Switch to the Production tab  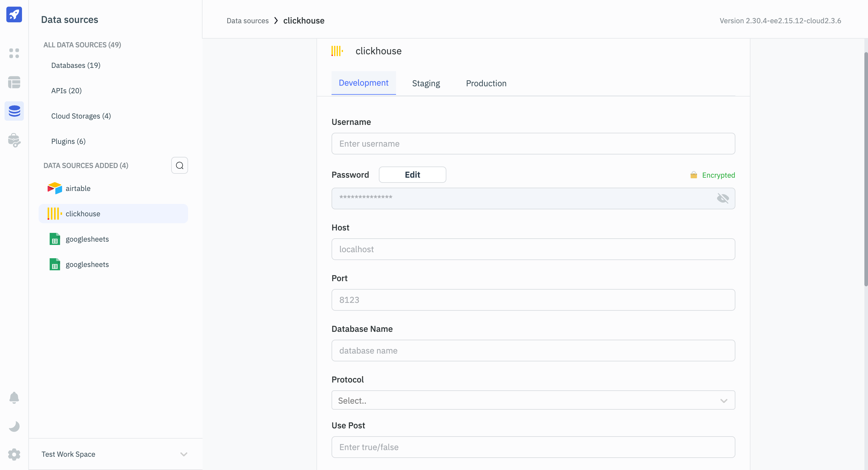click(486, 83)
